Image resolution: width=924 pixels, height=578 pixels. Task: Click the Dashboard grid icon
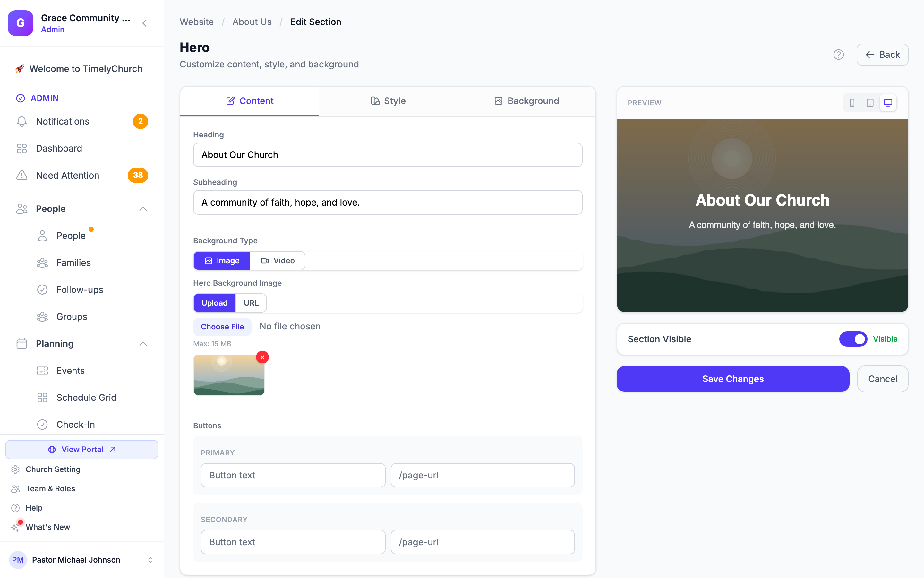click(22, 148)
